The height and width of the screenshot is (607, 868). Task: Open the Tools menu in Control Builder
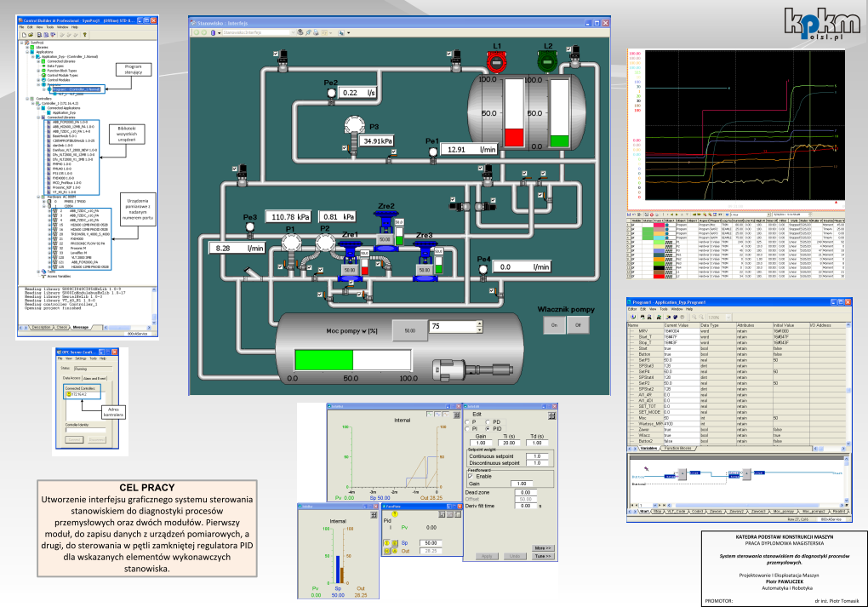coord(50,26)
